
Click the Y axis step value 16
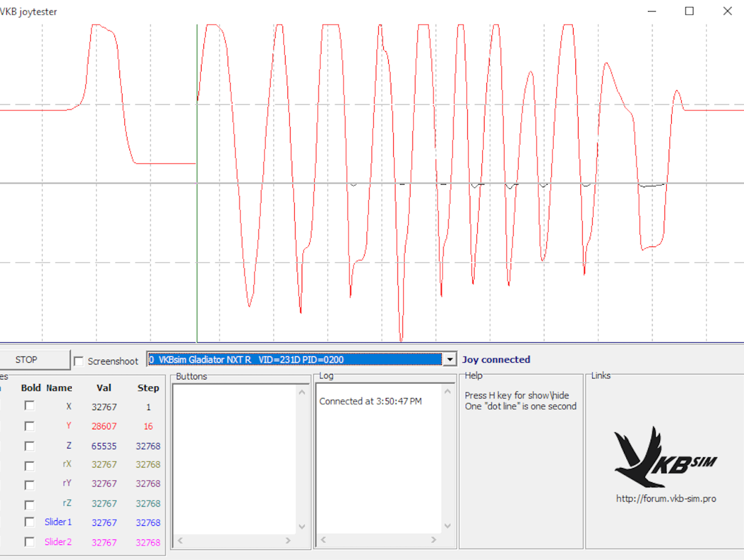(x=148, y=426)
